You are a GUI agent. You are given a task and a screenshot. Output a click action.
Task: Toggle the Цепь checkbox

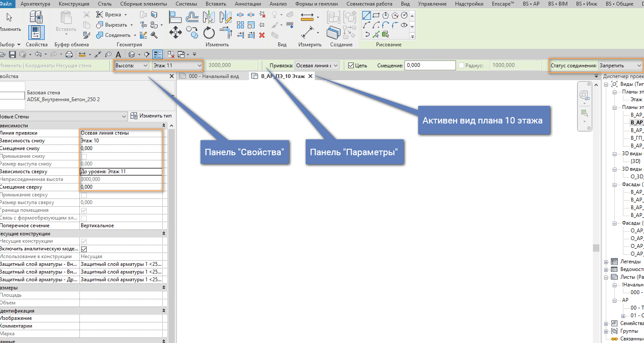point(351,66)
